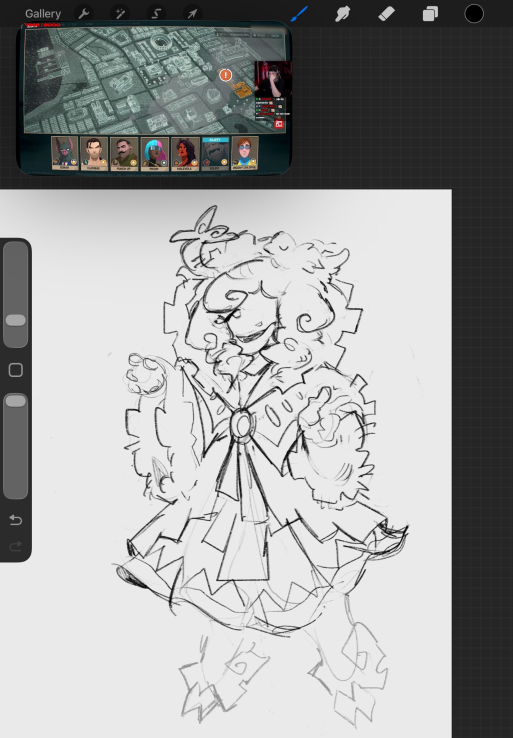Click the red square icon below stream chat
This screenshot has height=738, width=513.
coord(279,124)
